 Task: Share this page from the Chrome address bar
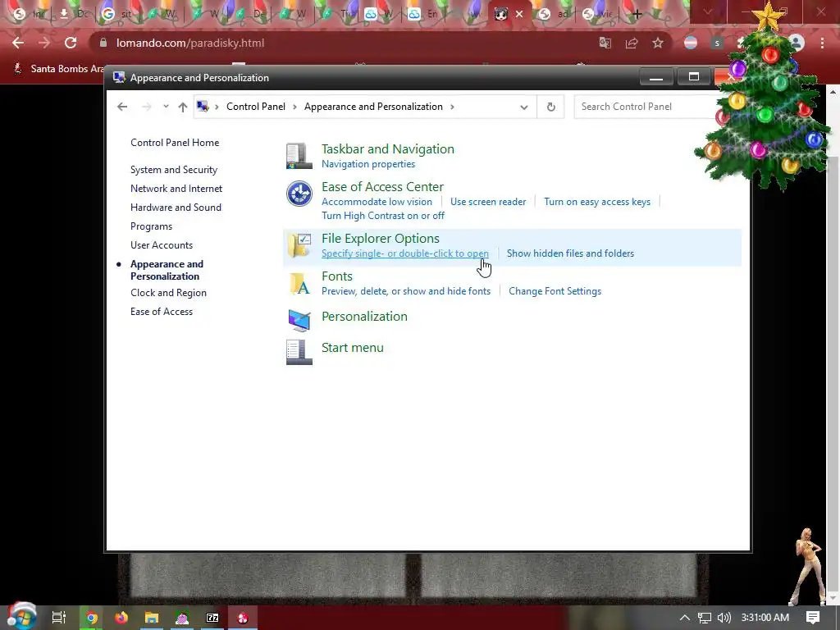(632, 43)
